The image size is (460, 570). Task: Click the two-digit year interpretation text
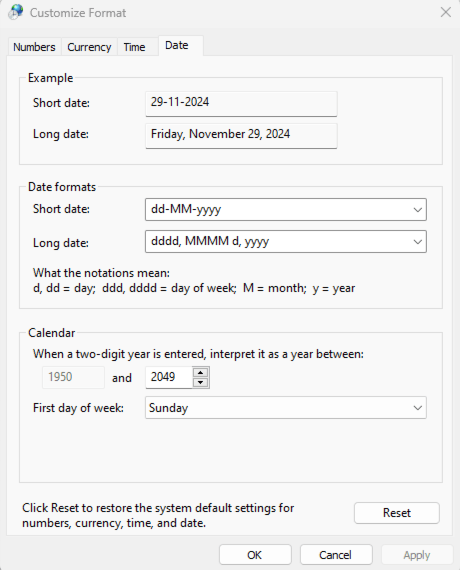198,354
